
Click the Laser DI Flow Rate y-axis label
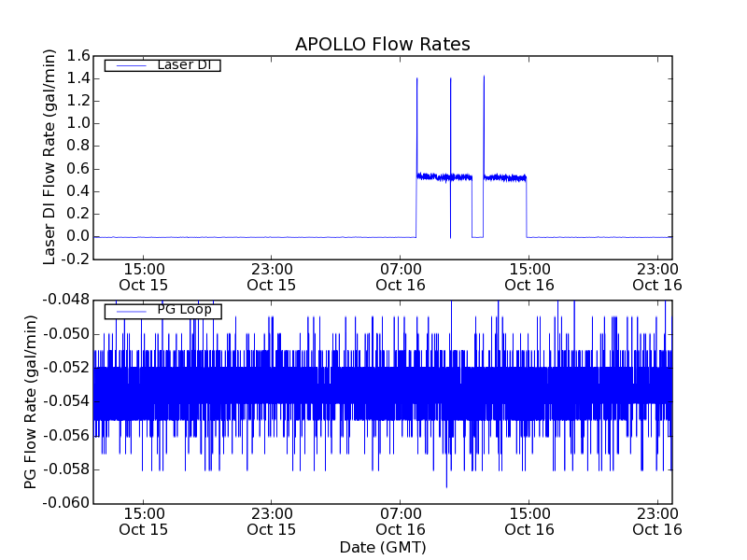tap(49, 157)
